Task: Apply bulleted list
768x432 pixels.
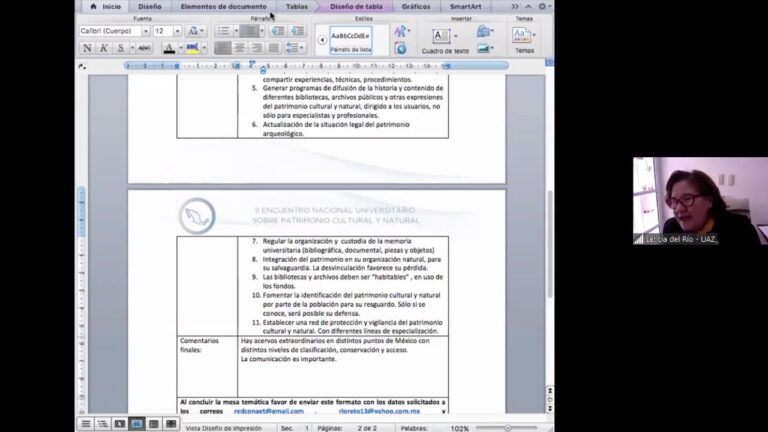Action: (x=223, y=31)
